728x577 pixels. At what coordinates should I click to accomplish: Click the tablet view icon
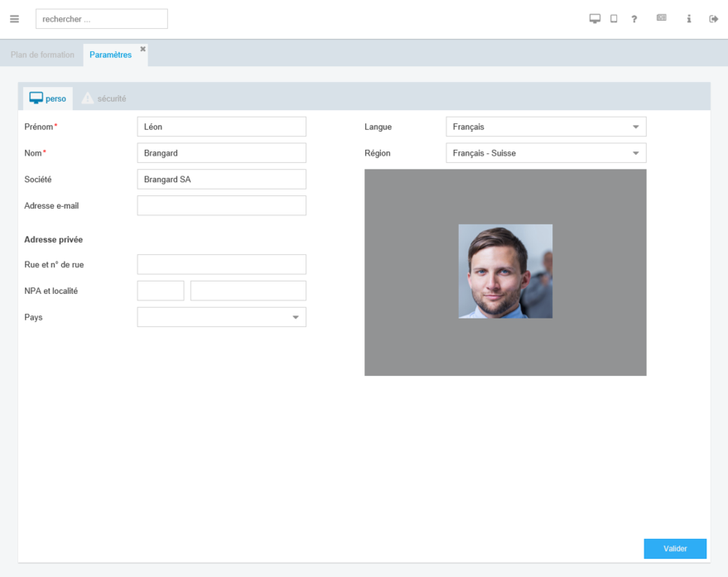click(614, 19)
